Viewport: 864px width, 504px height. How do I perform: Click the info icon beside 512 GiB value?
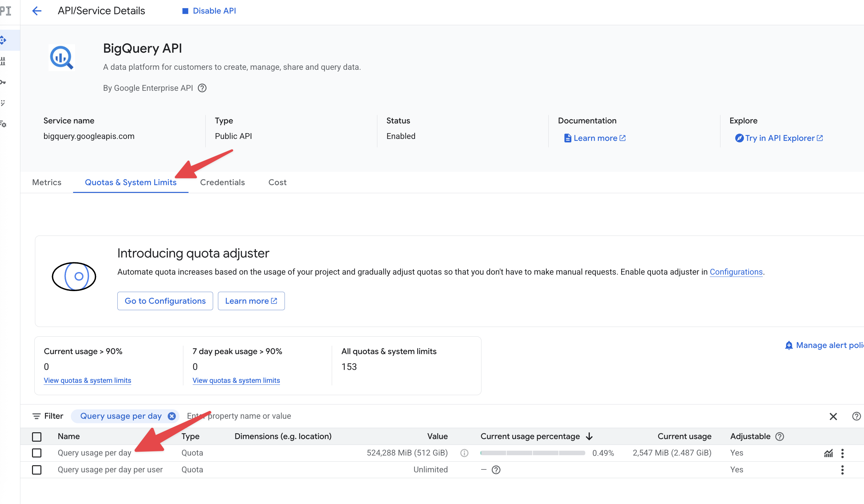(464, 453)
